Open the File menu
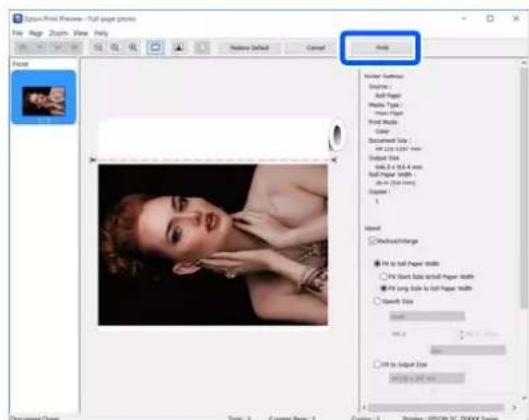The width and height of the screenshot is (529, 420). click(18, 33)
